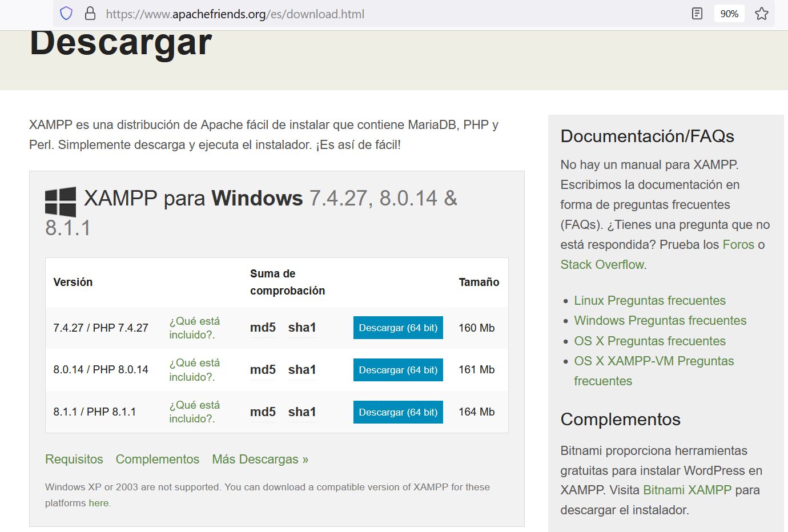Screen dimensions: 788x532
Task: Download XAMPP 8.0.14 64 bit
Action: [398, 370]
